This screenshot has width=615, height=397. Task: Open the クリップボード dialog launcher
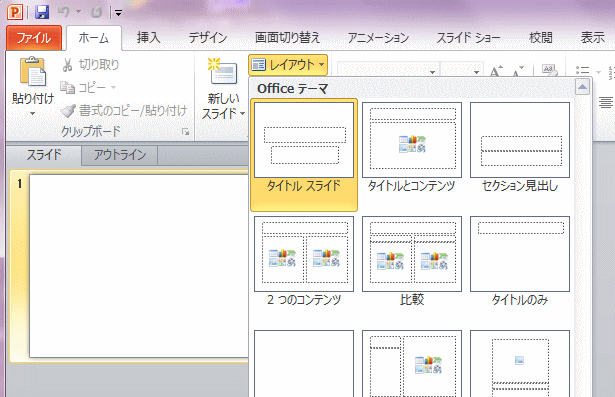click(x=186, y=132)
